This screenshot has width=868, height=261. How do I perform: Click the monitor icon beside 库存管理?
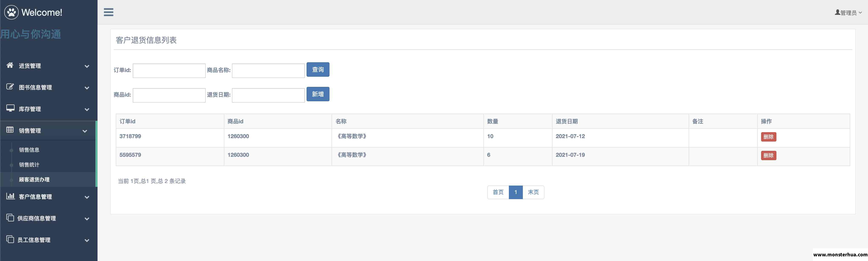(10, 108)
